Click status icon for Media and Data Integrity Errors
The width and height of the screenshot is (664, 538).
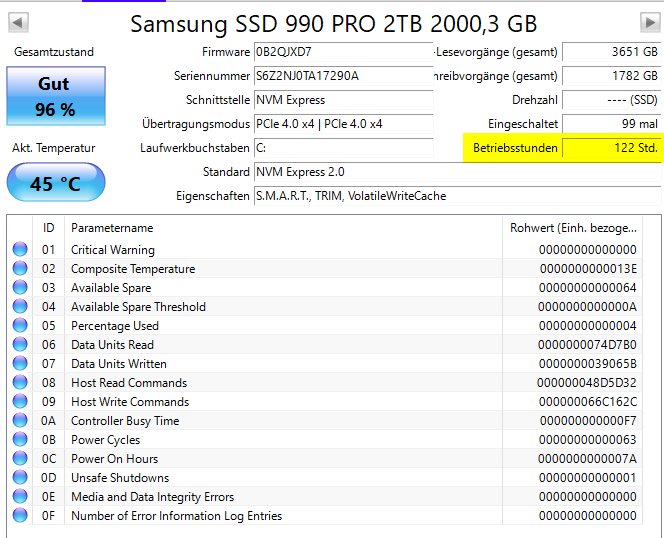20,496
